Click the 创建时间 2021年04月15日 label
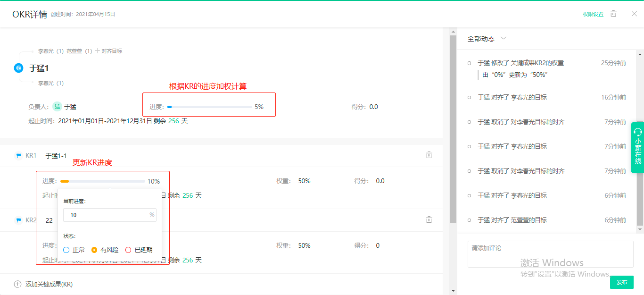Screen dimensions: 644x295 (83, 14)
